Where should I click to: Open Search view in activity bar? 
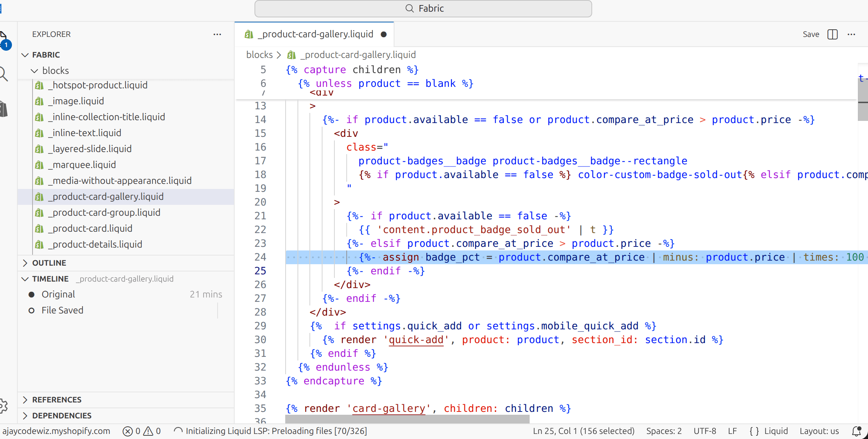[x=4, y=74]
